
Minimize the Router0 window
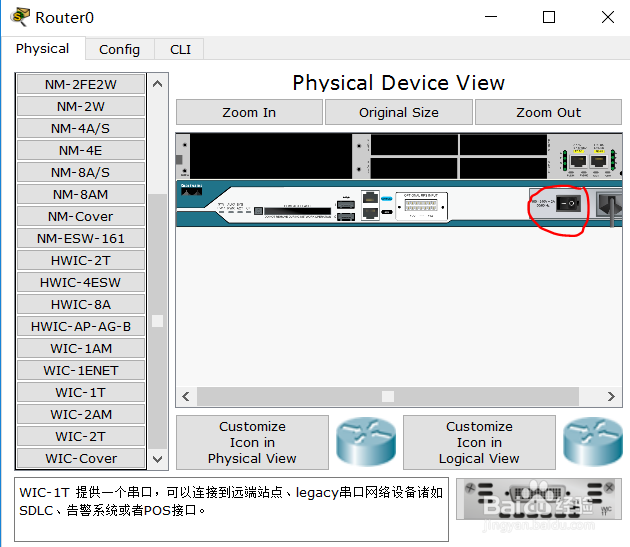[x=491, y=17]
